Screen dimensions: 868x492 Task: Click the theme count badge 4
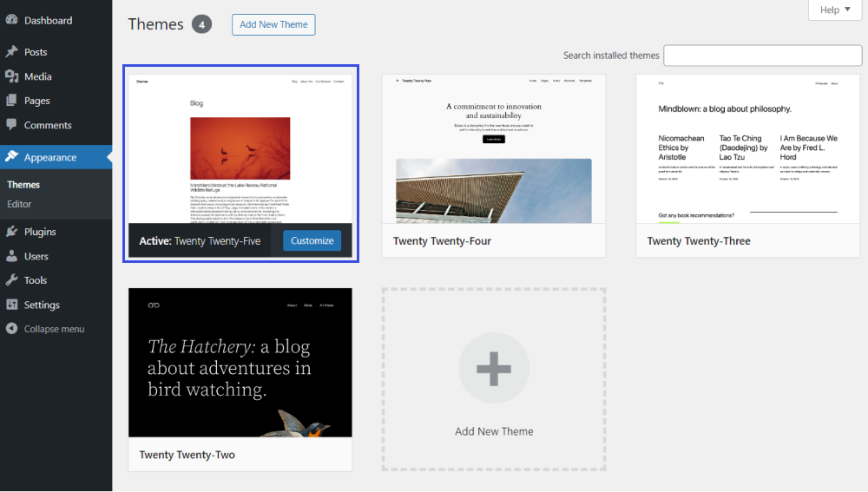(x=202, y=24)
